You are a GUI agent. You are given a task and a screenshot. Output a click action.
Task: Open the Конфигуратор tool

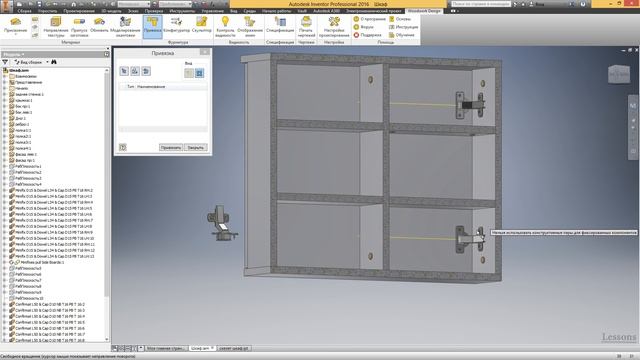click(x=177, y=25)
